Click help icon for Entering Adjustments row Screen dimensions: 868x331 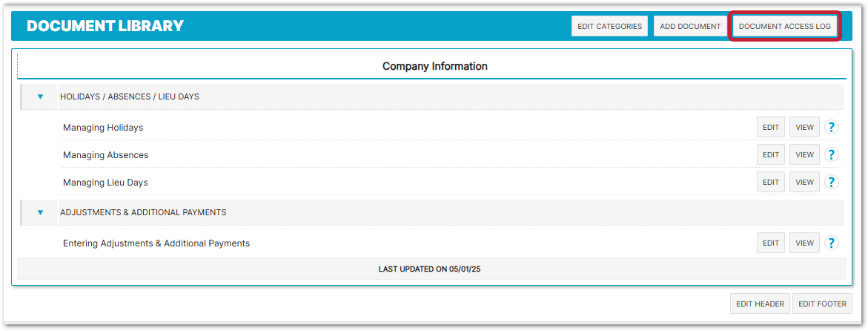pos(832,243)
